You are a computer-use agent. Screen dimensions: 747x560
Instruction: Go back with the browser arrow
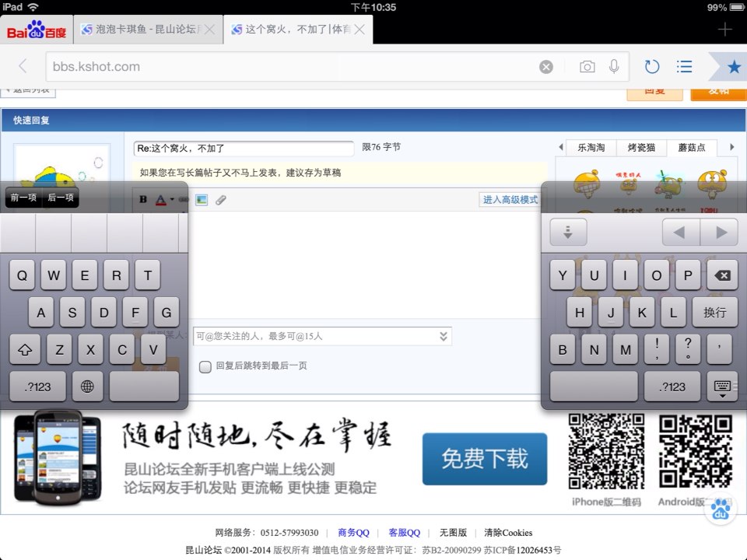[23, 66]
